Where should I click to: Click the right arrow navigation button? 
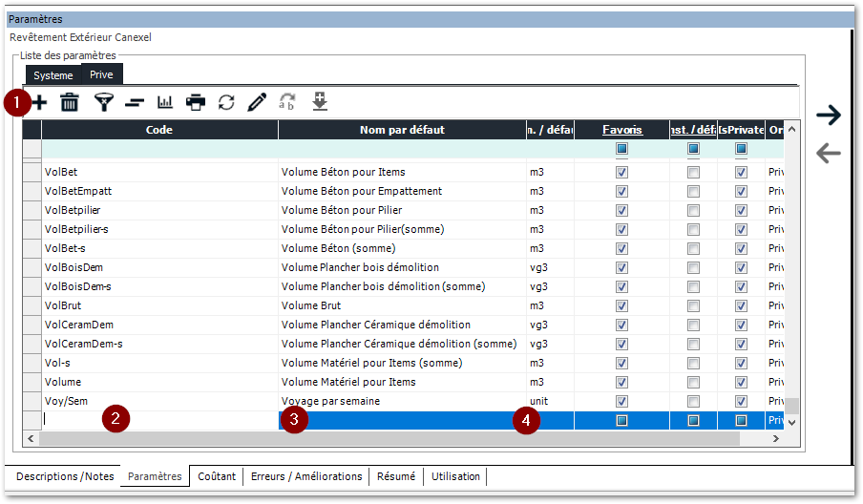829,115
